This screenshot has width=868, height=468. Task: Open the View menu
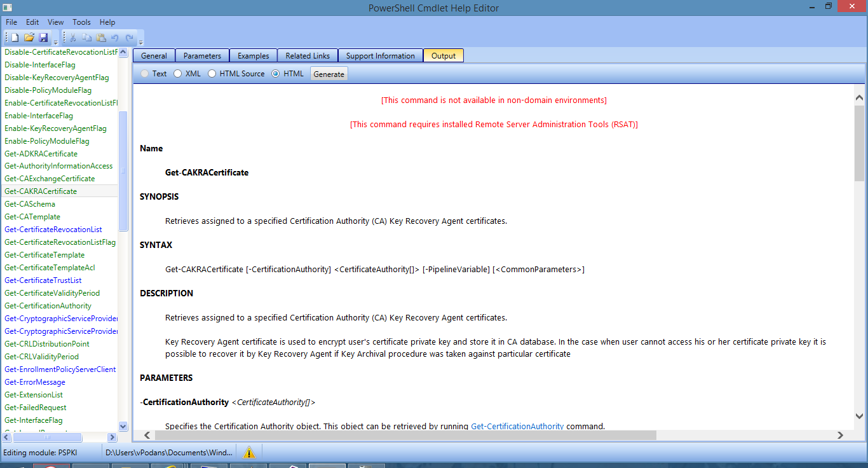pyautogui.click(x=56, y=22)
